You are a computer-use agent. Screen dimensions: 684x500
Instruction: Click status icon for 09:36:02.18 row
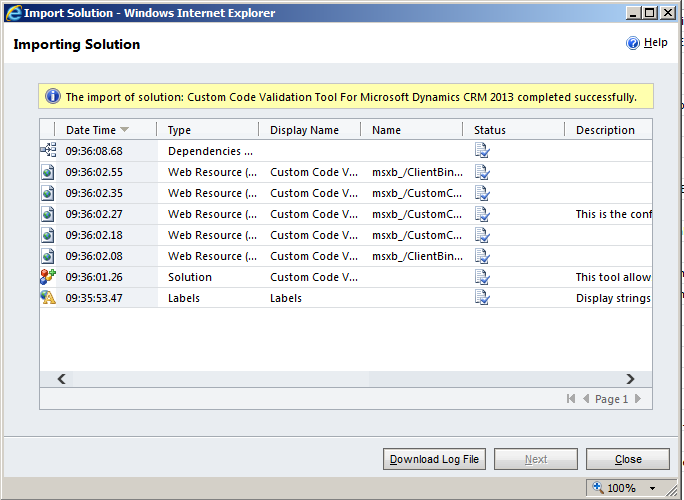coord(482,235)
